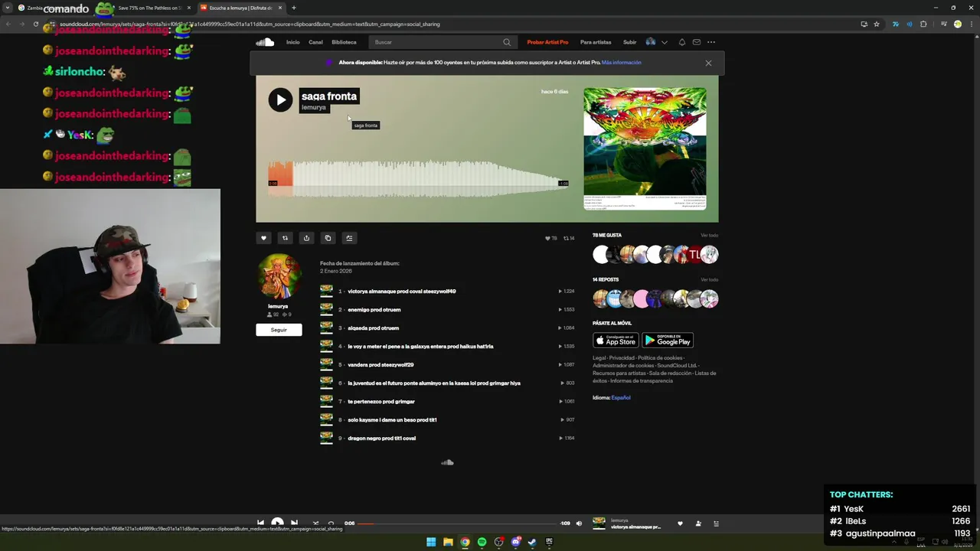
Task: Bookmark this page with star icon
Action: click(x=877, y=24)
